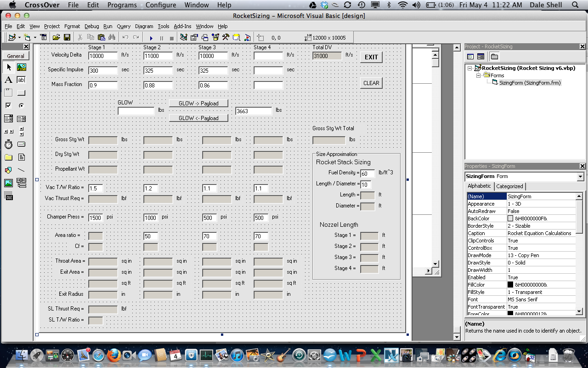Image resolution: width=588 pixels, height=368 pixels.
Task: Select the OptionButton control tool
Action: 21,106
